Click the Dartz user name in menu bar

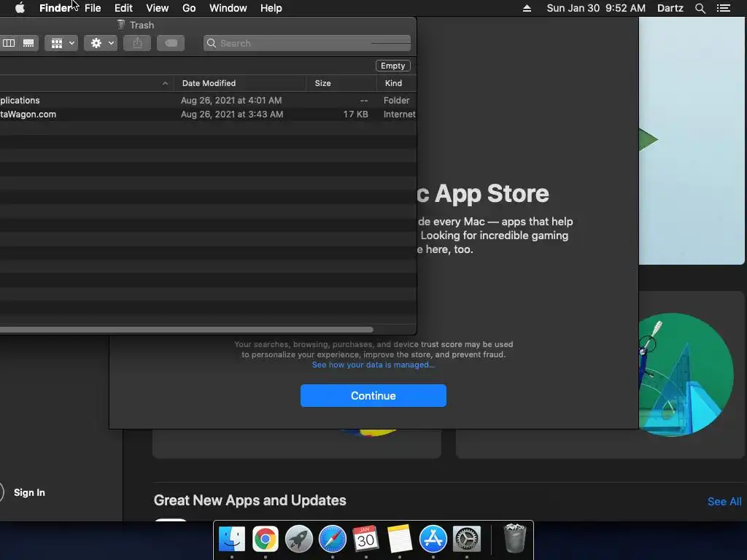670,8
